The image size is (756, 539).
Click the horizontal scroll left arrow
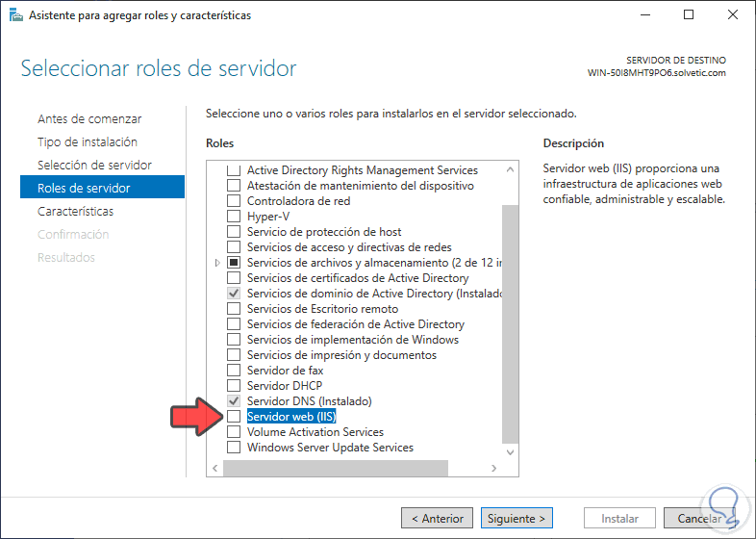point(215,468)
